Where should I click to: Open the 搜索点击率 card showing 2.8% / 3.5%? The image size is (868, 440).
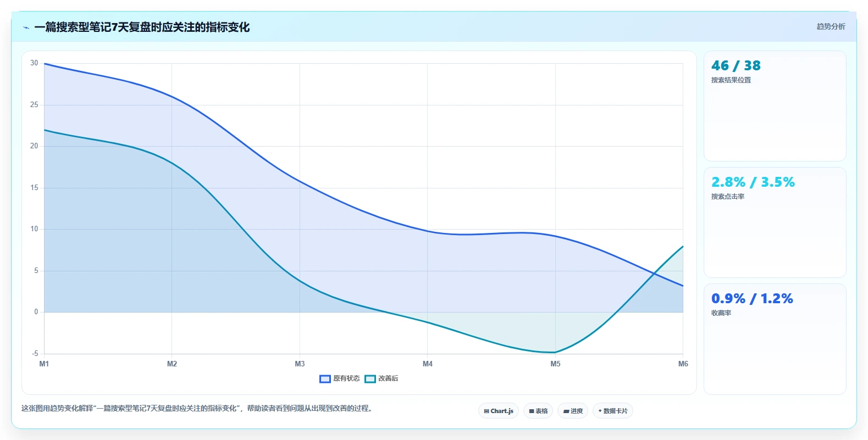point(775,222)
